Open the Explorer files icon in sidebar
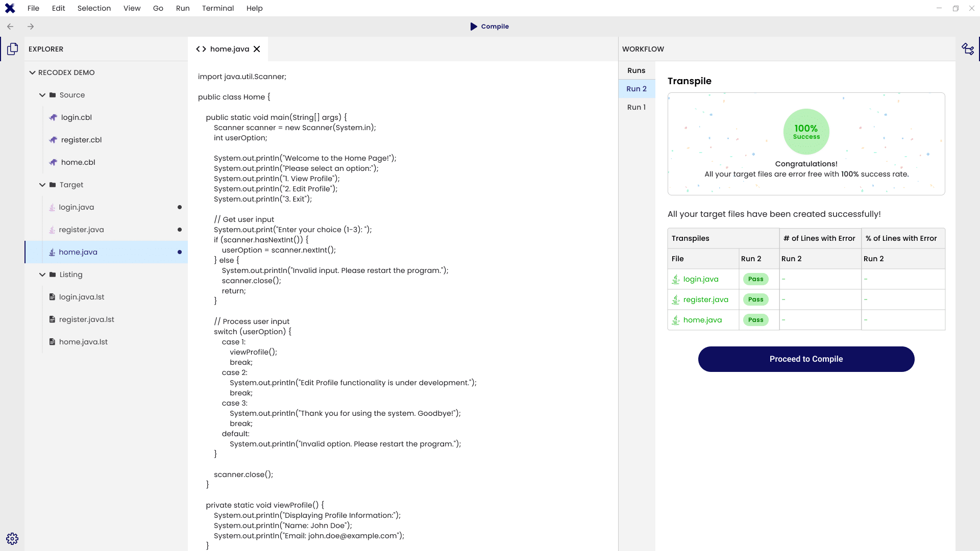Image resolution: width=980 pixels, height=551 pixels. tap(12, 48)
